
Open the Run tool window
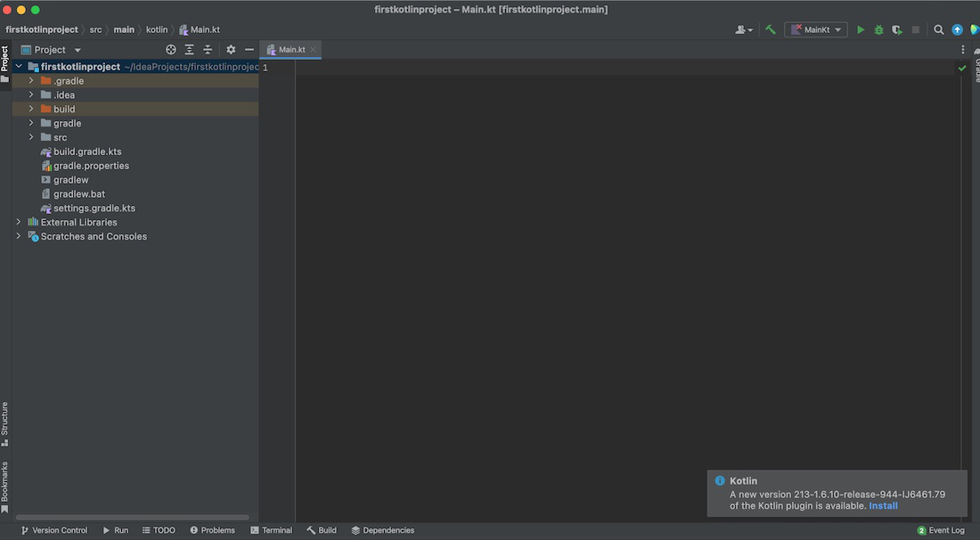click(116, 530)
